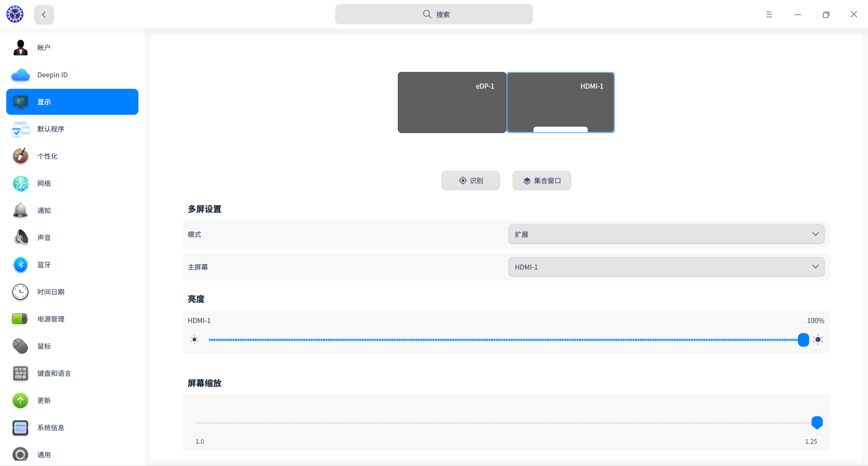Viewport: 868px width, 466px height.
Task: Click the 通知 sidebar label
Action: (x=44, y=210)
